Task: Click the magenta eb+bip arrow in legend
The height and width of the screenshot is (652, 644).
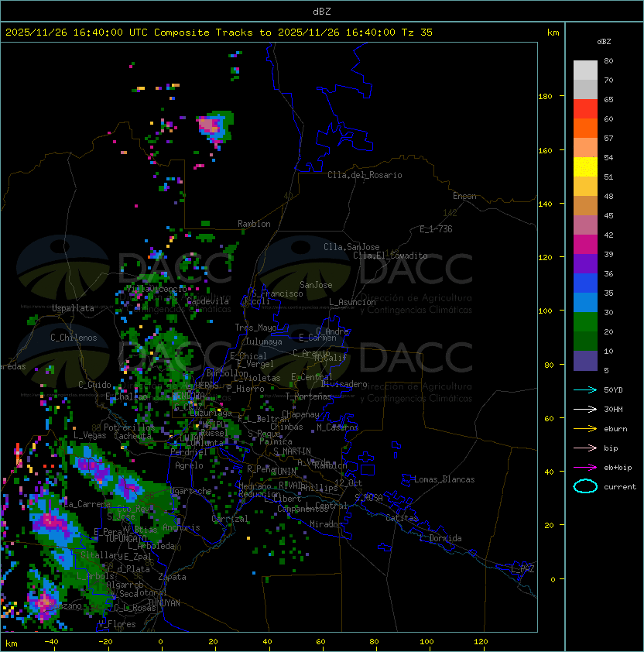Action: tap(585, 468)
